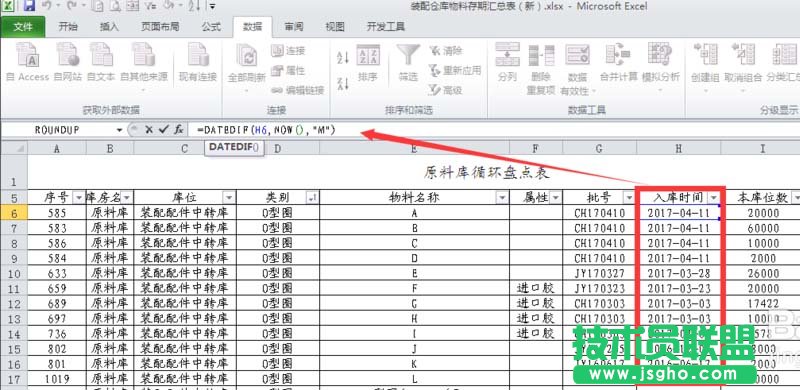Click the title 原料库循环盘点表
800x390 pixels.
click(x=486, y=173)
